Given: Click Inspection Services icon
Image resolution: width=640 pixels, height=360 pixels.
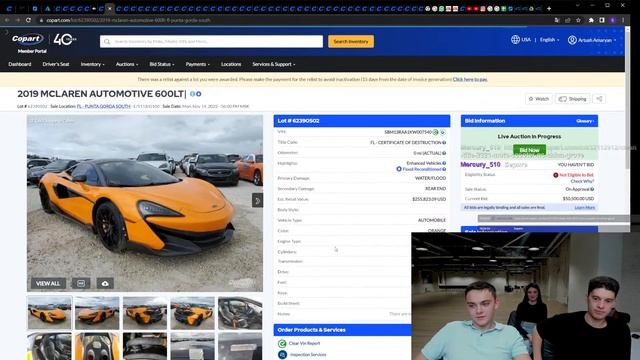Looking at the screenshot, I should [282, 355].
